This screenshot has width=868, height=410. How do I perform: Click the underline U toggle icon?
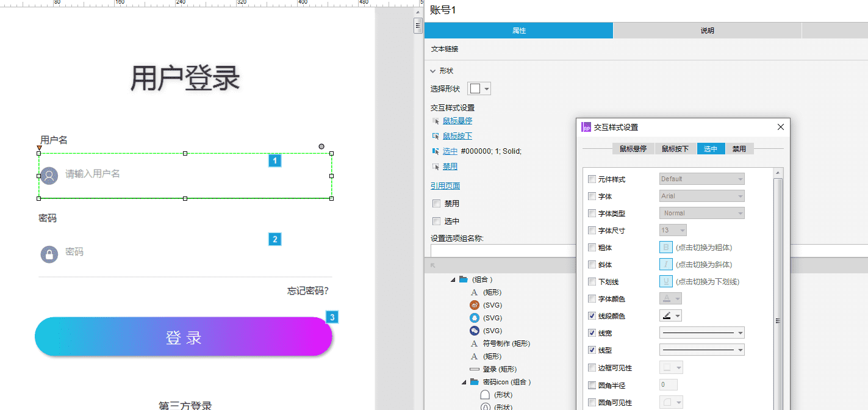(x=666, y=282)
